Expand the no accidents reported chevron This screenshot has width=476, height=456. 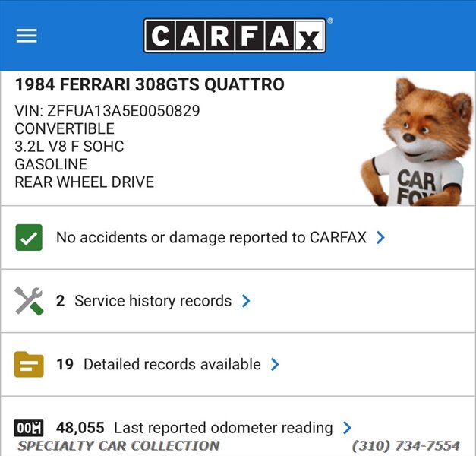pyautogui.click(x=380, y=237)
